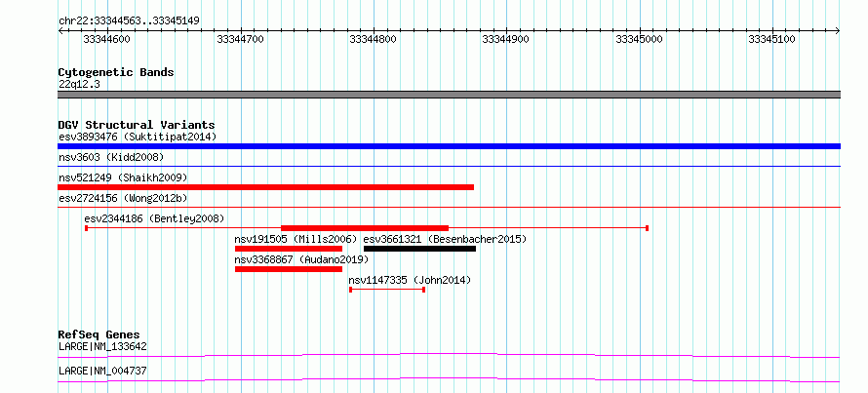
Task: Click the Cytogenetic Bands track heading
Action: pyautogui.click(x=116, y=72)
